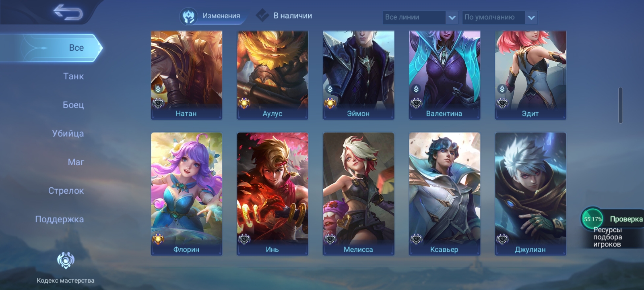Click the 55.17% circular progress indicator

click(592, 219)
